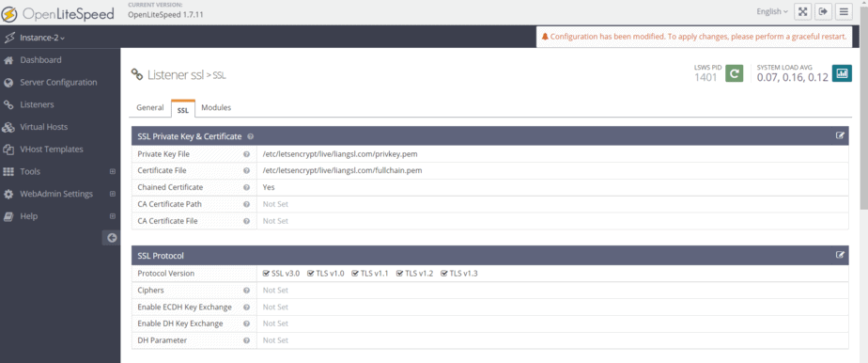Select the SSL tab
The height and width of the screenshot is (363, 868).
pyautogui.click(x=182, y=109)
